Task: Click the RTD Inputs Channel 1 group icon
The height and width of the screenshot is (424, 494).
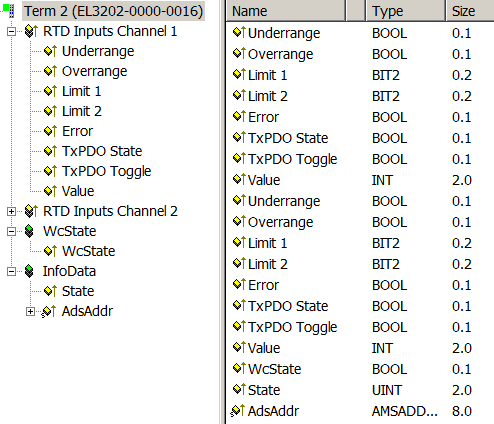Action: pos(31,31)
